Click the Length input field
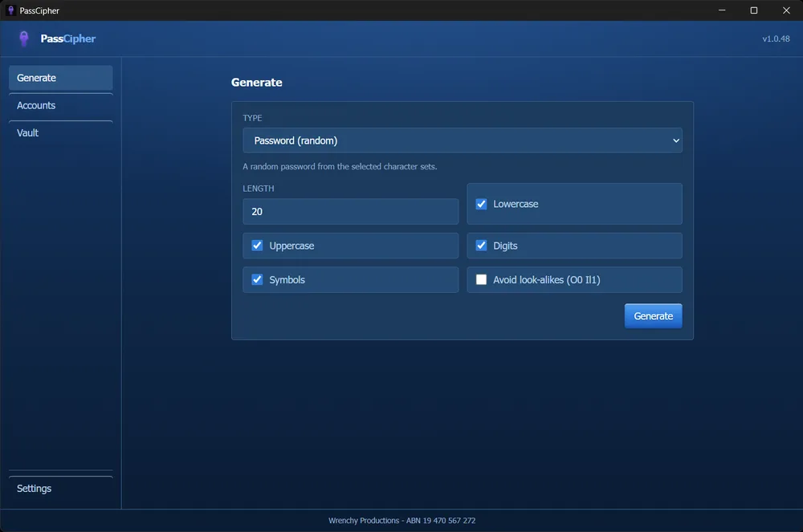803x532 pixels. pyautogui.click(x=350, y=211)
